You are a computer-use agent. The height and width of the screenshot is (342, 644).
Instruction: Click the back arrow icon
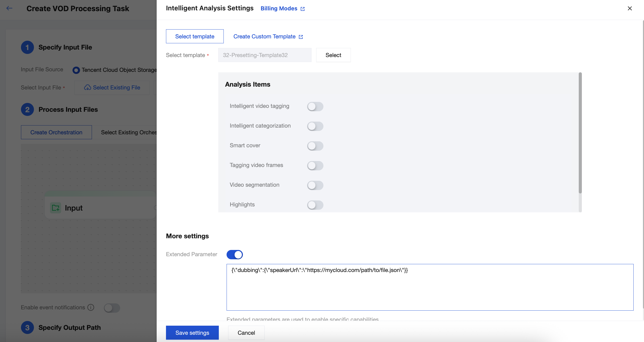click(9, 8)
